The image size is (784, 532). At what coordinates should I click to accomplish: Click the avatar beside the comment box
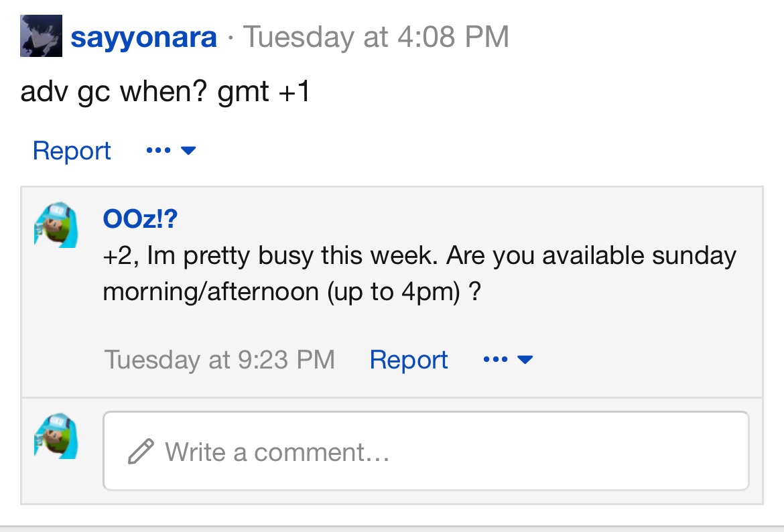pos(56,436)
